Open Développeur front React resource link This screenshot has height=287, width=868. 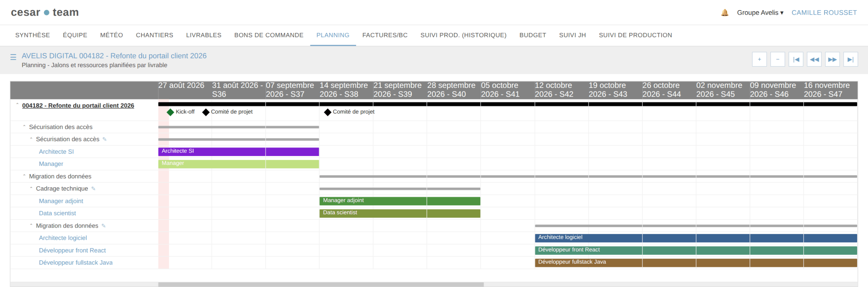pos(72,250)
